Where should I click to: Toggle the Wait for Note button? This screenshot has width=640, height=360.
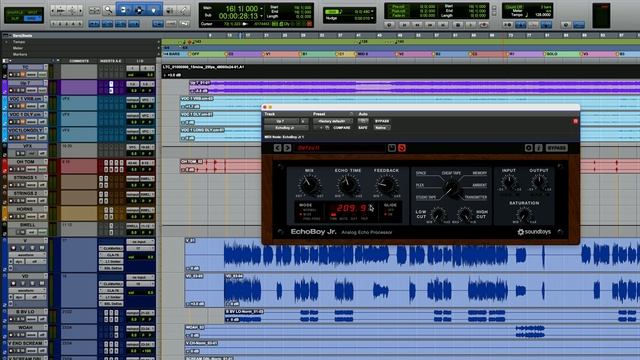(508, 25)
